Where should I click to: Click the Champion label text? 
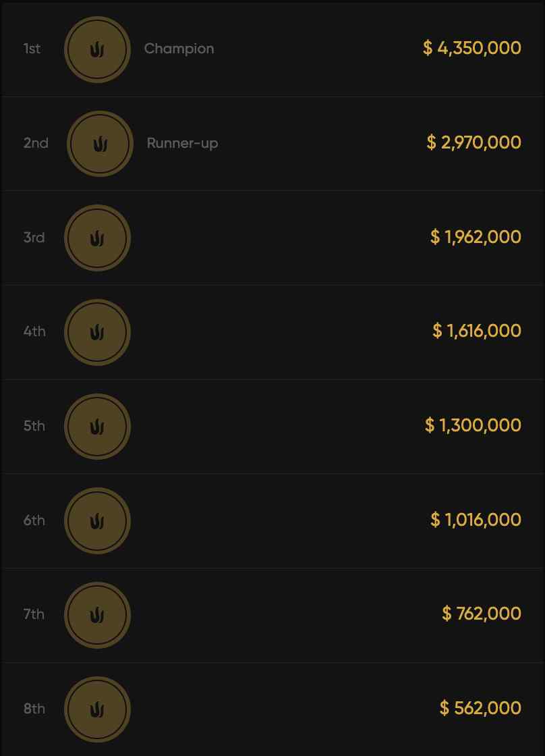click(x=179, y=49)
